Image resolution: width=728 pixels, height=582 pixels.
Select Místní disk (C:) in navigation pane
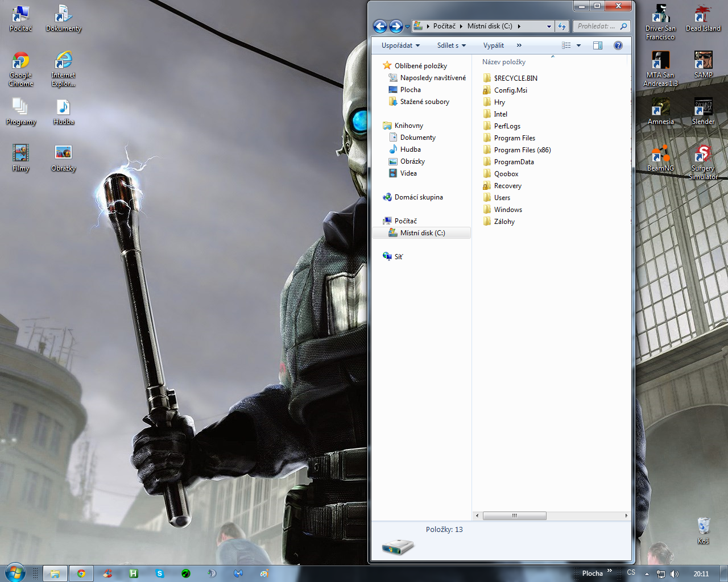pyautogui.click(x=421, y=233)
